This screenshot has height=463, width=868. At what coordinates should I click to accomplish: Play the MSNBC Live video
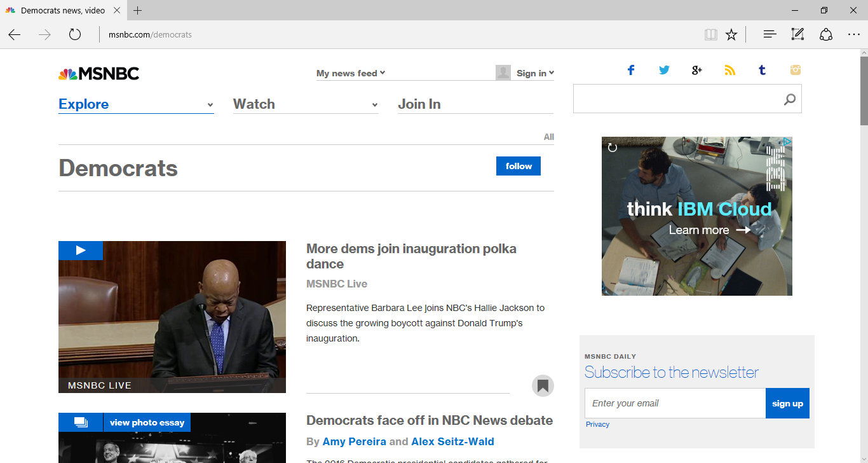(x=81, y=251)
